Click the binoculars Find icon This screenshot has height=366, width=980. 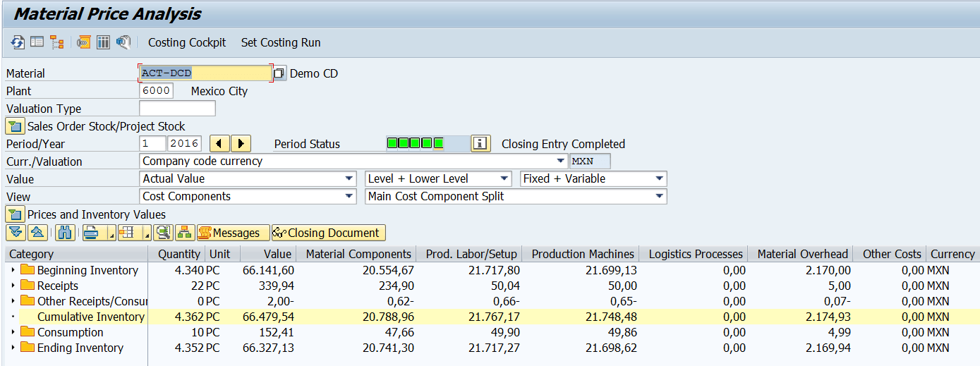coord(65,233)
